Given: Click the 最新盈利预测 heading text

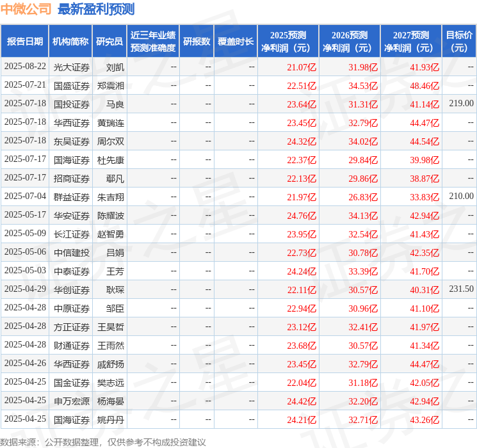Looking at the screenshot, I should click(96, 10).
